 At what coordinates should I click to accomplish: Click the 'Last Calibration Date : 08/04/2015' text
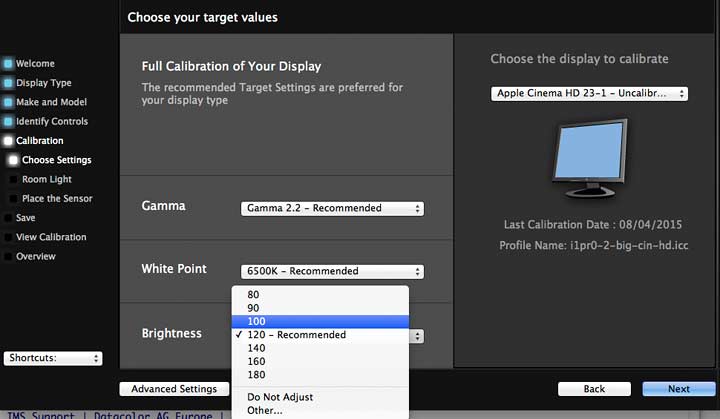point(593,225)
